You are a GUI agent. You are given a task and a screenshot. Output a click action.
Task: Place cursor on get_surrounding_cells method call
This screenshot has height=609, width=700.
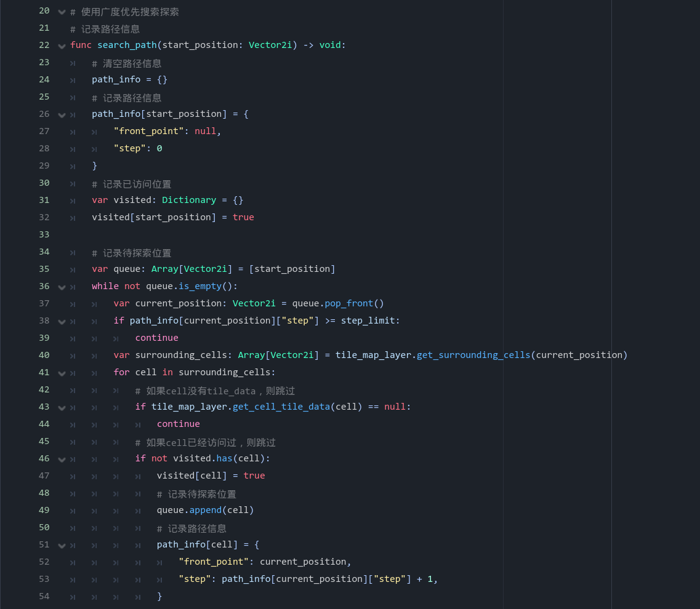(x=473, y=355)
